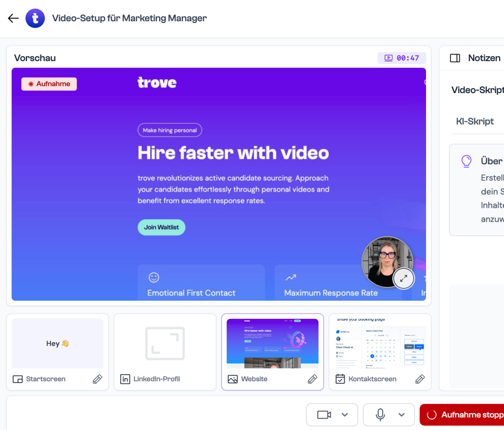Select the LinkedIn-Profil slide thumbnail
Screen dimensions: 504x430
[x=165, y=343]
